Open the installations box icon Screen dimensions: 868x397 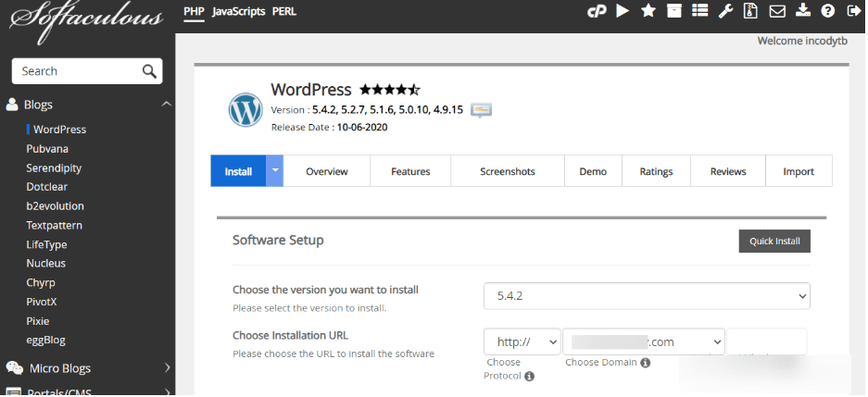pos(673,11)
